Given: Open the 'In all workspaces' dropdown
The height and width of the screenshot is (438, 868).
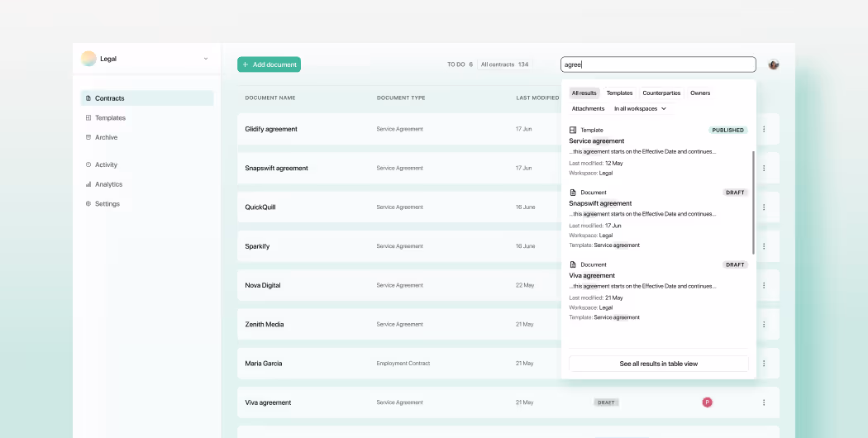Looking at the screenshot, I should [641, 108].
